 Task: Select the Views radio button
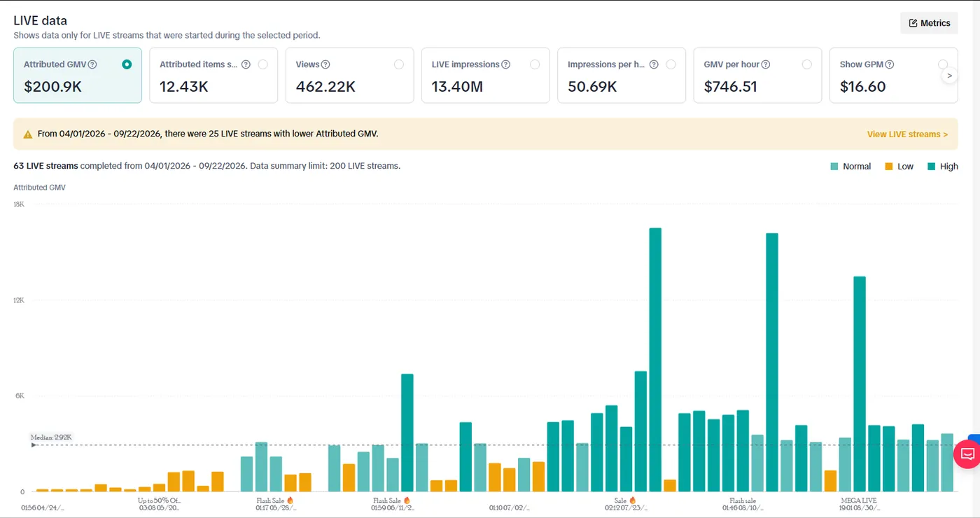click(398, 64)
